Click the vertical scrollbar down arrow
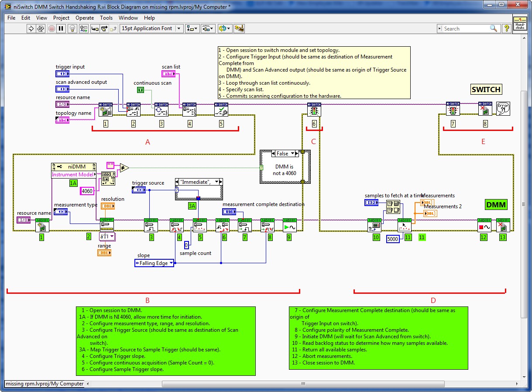Screen dimensions: 532x392 pyautogui.click(x=524, y=376)
